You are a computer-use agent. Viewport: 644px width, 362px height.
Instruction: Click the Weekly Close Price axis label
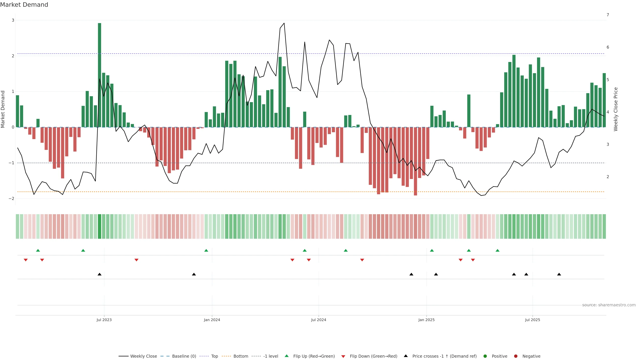615,109
